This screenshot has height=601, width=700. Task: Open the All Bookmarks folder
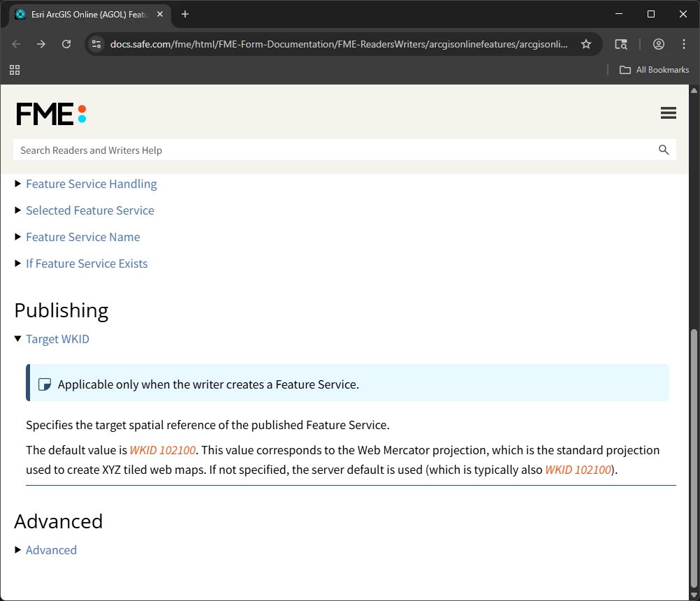coord(654,70)
